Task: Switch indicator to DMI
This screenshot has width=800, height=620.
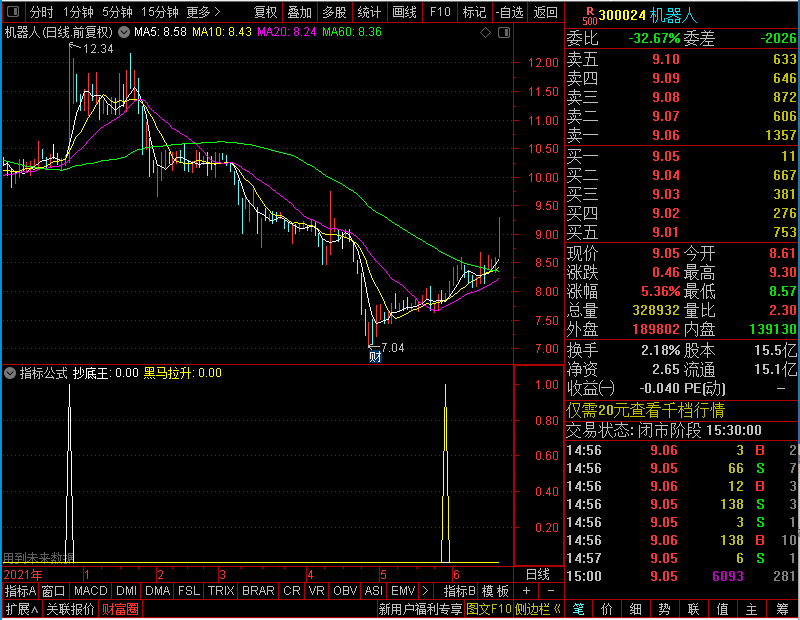Action: click(x=126, y=591)
